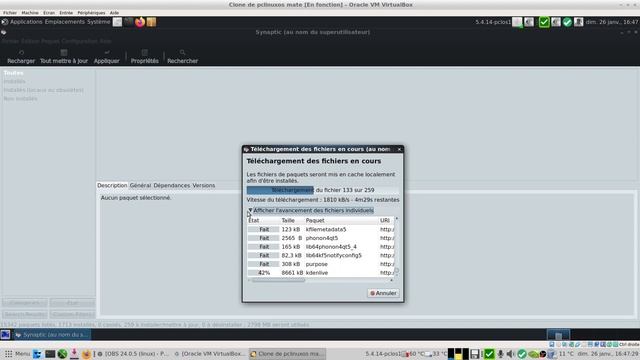The width and height of the screenshot is (640, 360).
Task: Click the host volume speaker icon
Action: (510, 354)
